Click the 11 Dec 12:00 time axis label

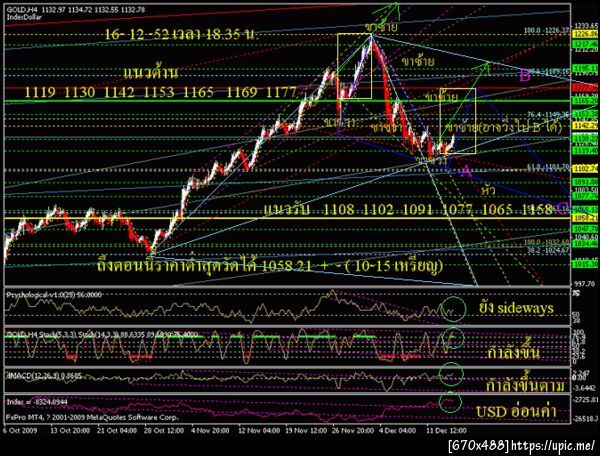click(447, 430)
